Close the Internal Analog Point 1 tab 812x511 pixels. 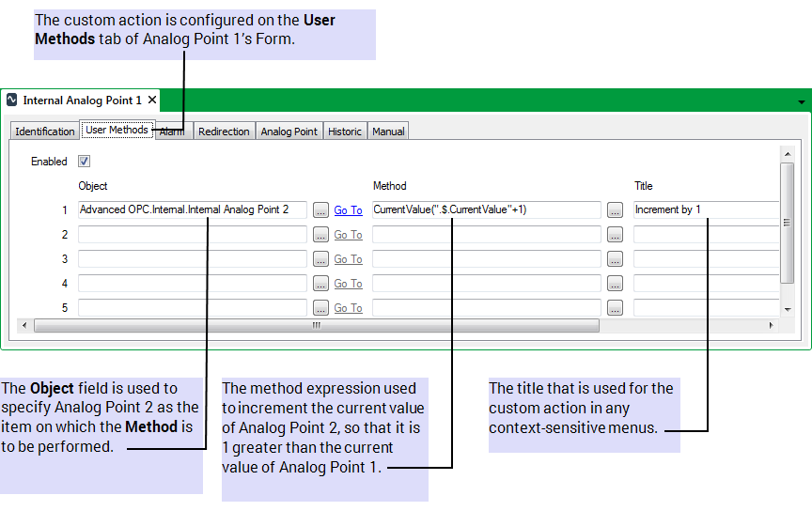(x=152, y=100)
